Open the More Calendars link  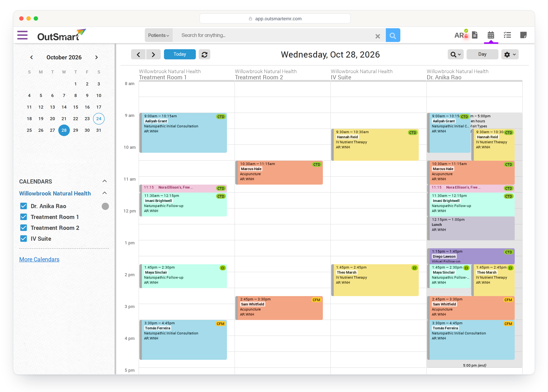coord(39,259)
